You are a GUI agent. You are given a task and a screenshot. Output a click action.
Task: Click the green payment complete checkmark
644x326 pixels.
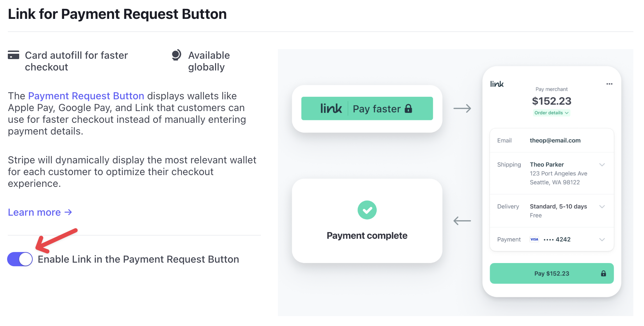click(x=367, y=210)
